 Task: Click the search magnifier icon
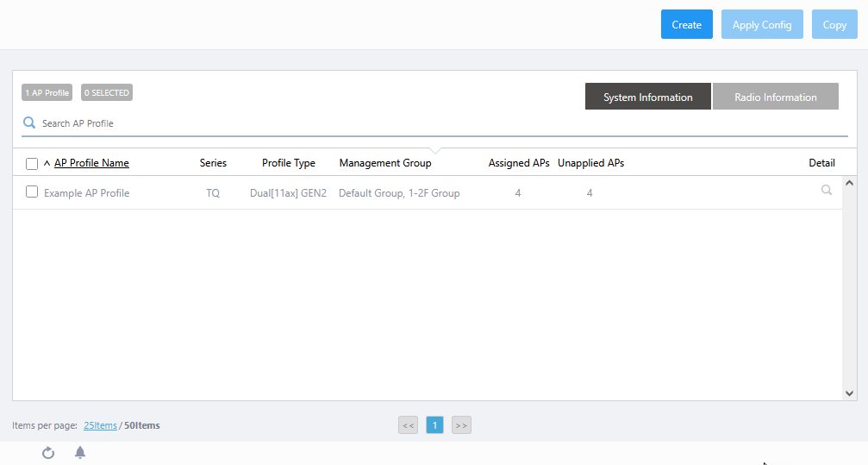point(29,123)
